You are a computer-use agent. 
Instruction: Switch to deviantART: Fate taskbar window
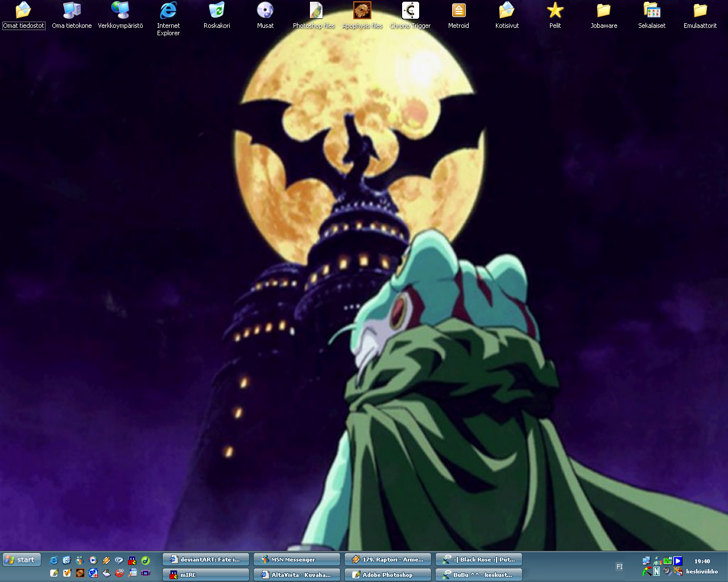[x=206, y=560]
